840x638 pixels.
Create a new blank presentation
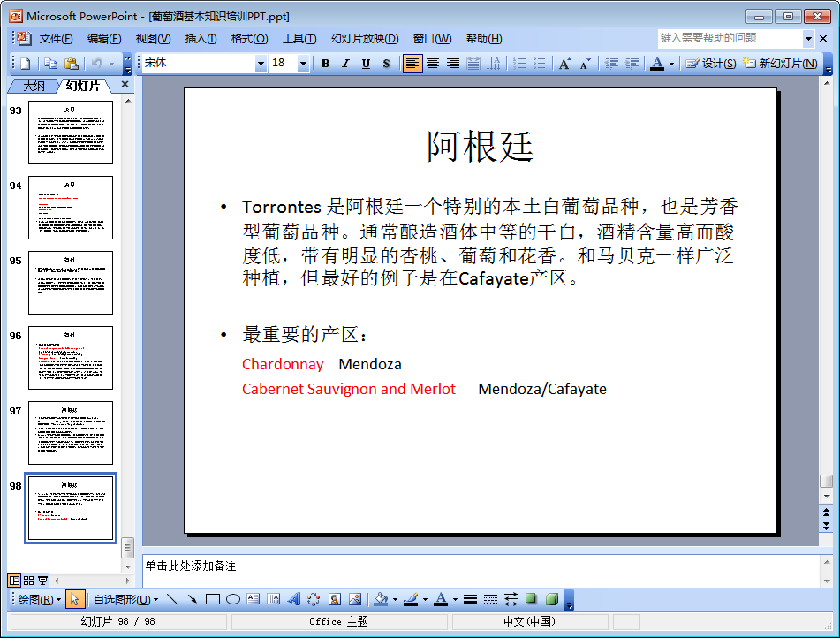(26, 64)
